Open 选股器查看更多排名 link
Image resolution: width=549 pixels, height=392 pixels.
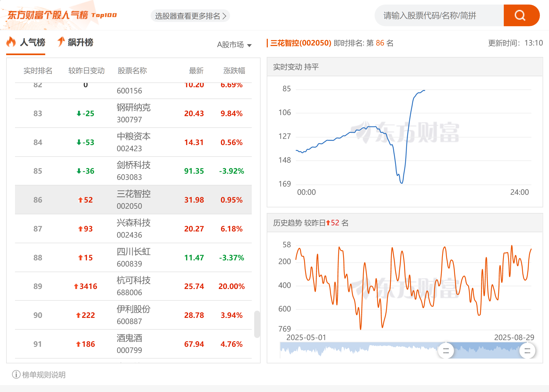pyautogui.click(x=190, y=16)
